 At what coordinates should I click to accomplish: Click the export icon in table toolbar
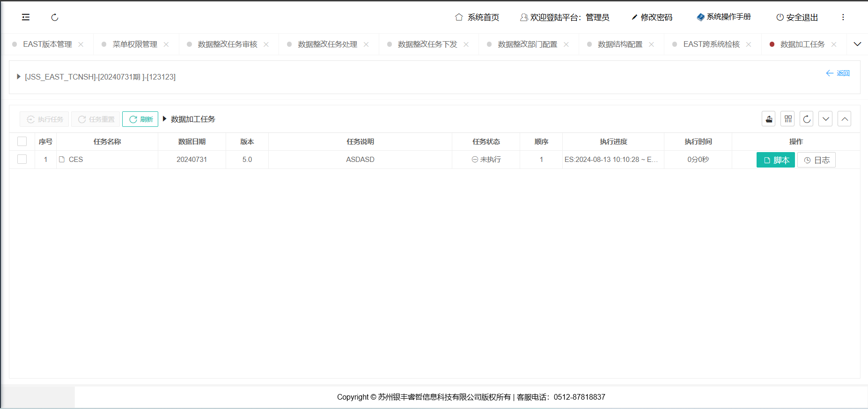[769, 119]
